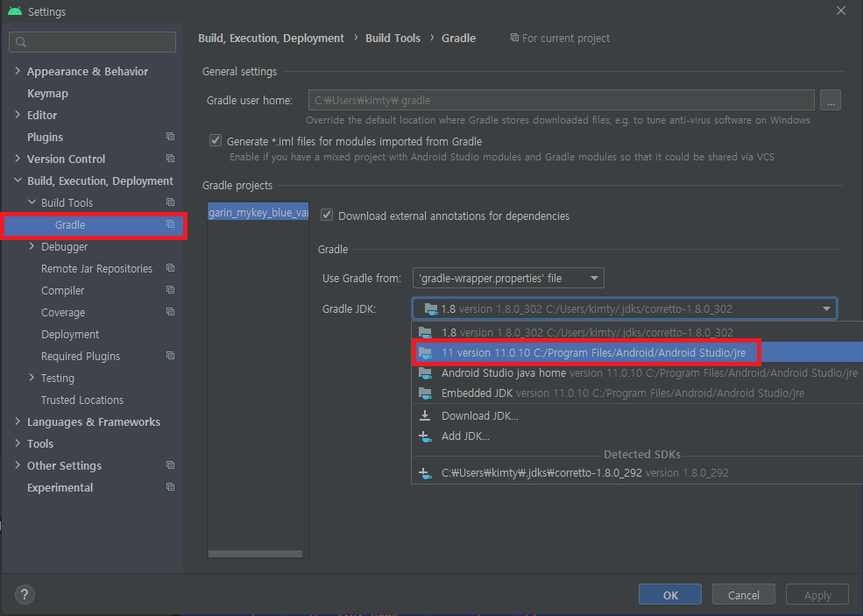Viewport: 863px width, 616px height.
Task: Click the project-level icon next to Plugins
Action: coord(171,137)
